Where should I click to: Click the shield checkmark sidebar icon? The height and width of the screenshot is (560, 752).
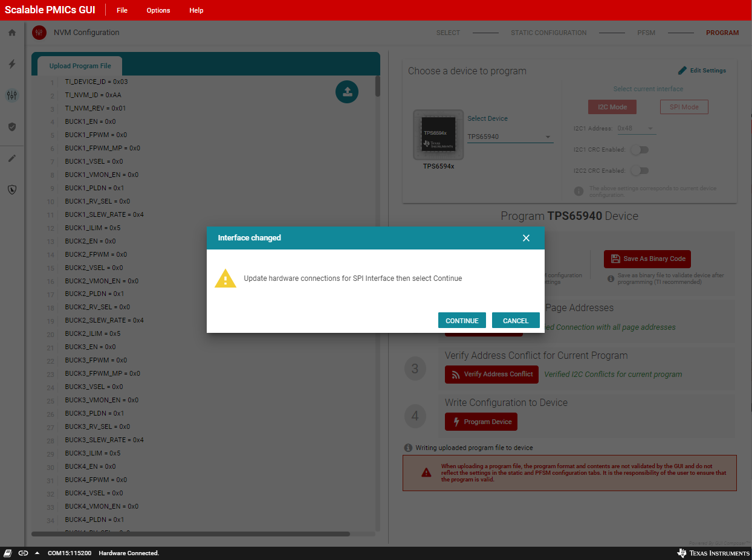click(x=12, y=127)
